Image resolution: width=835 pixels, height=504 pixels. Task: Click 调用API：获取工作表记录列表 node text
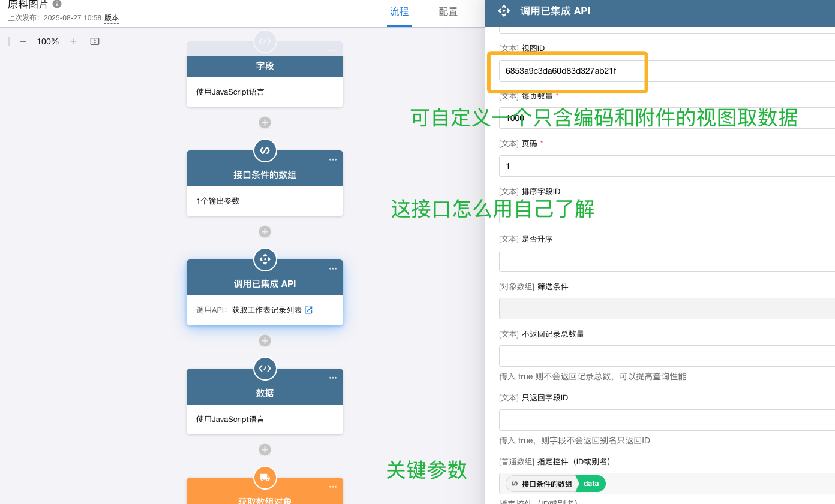pyautogui.click(x=249, y=310)
